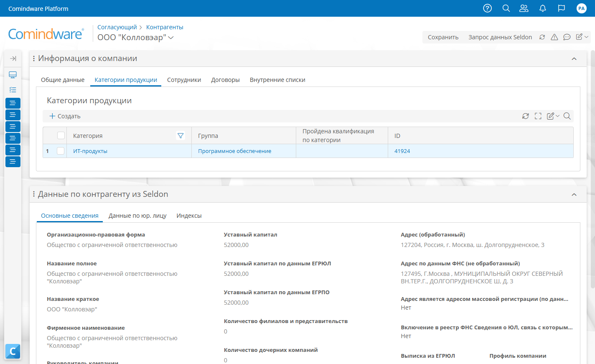Screen dimensions: 595x364
Task: Open the task list icon in sidebar
Action: pyautogui.click(x=13, y=89)
